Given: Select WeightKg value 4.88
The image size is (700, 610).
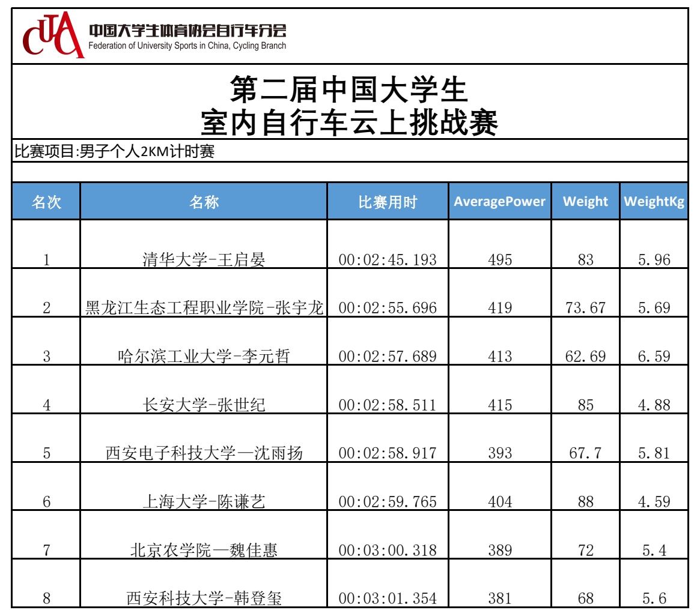Looking at the screenshot, I should click(x=654, y=405).
